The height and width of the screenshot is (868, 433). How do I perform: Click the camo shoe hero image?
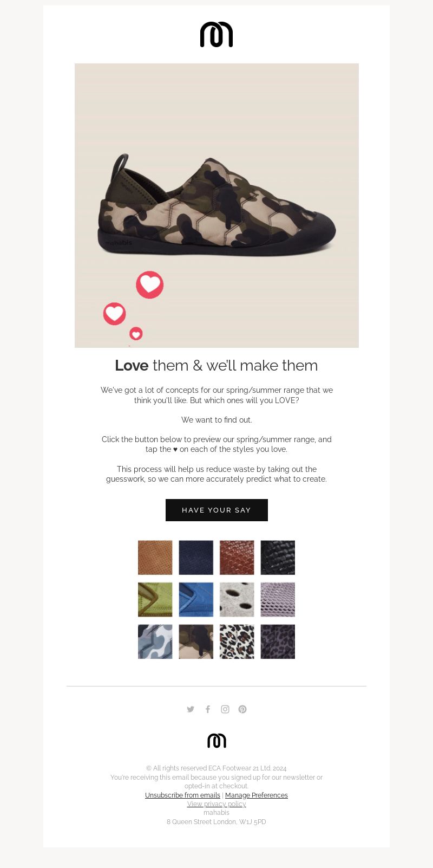(216, 205)
